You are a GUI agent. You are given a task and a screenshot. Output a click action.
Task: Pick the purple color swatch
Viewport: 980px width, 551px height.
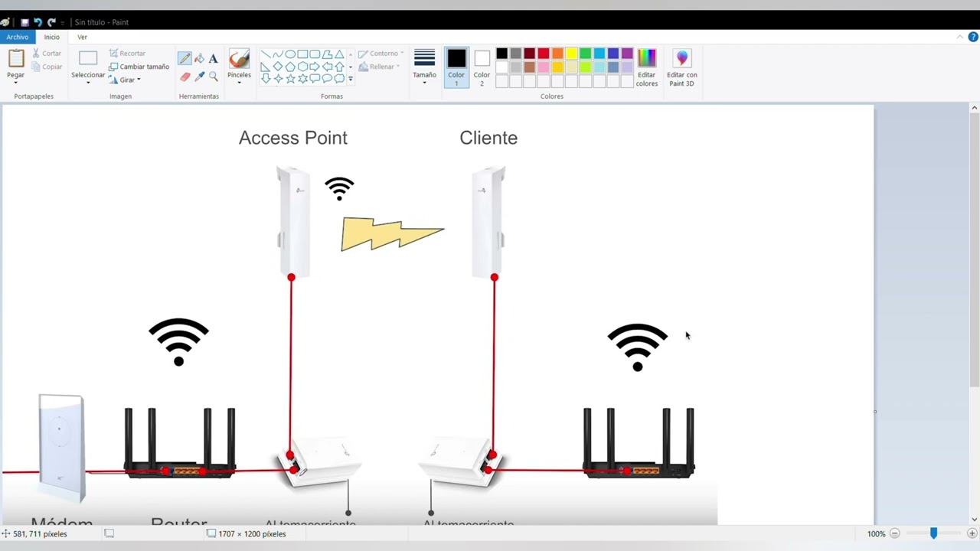[627, 54]
